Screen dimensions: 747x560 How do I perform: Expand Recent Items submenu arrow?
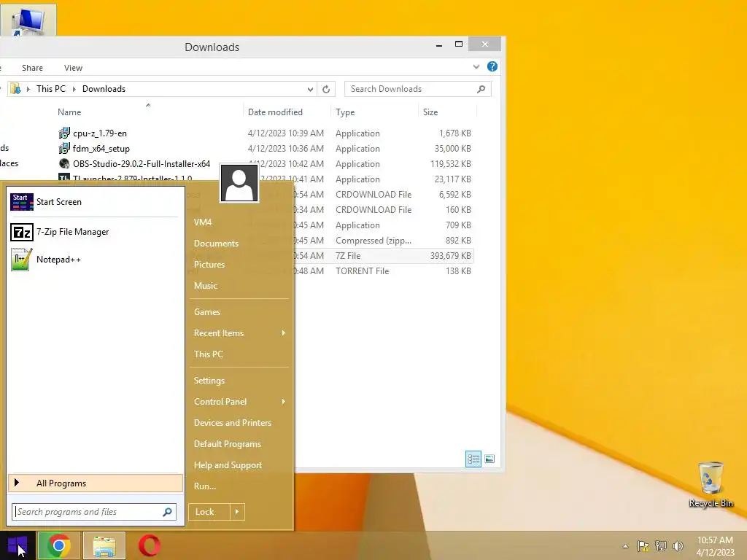[x=284, y=332]
